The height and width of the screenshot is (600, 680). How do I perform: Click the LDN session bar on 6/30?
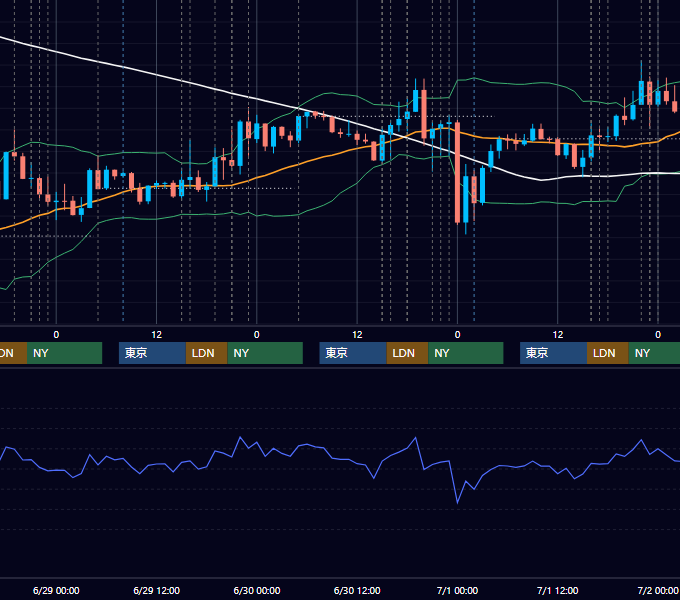click(x=407, y=353)
